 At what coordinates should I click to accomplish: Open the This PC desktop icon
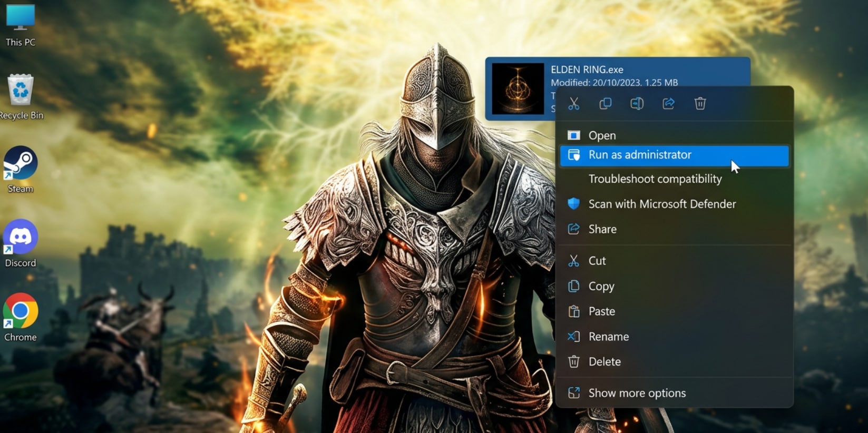click(x=21, y=25)
